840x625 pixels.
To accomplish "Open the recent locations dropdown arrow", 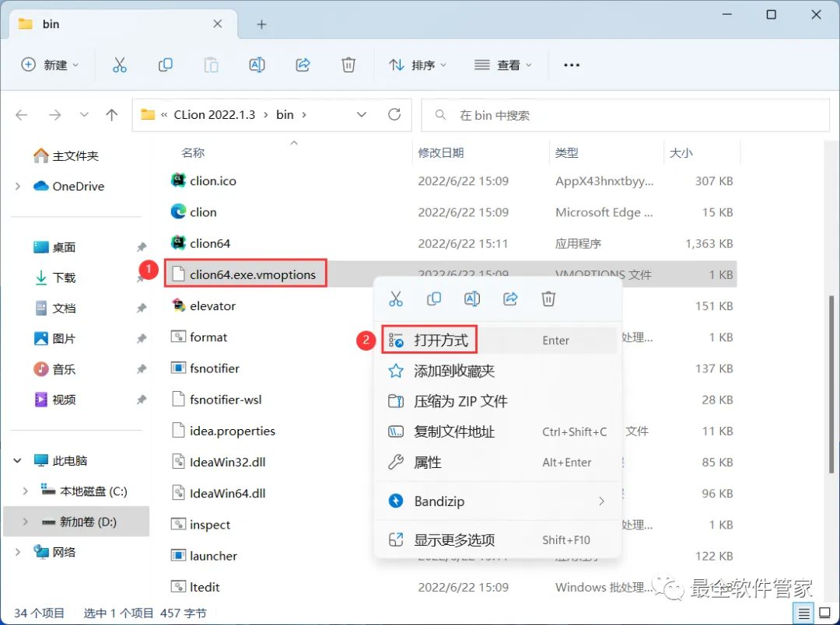I will (84, 114).
